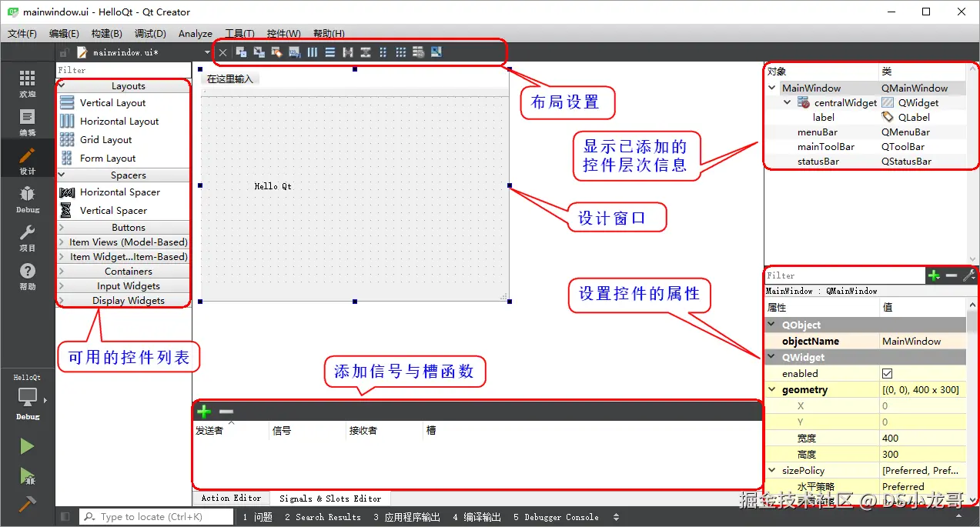980x527 pixels.
Task: Collapse the Layouts widget group
Action: tap(61, 86)
